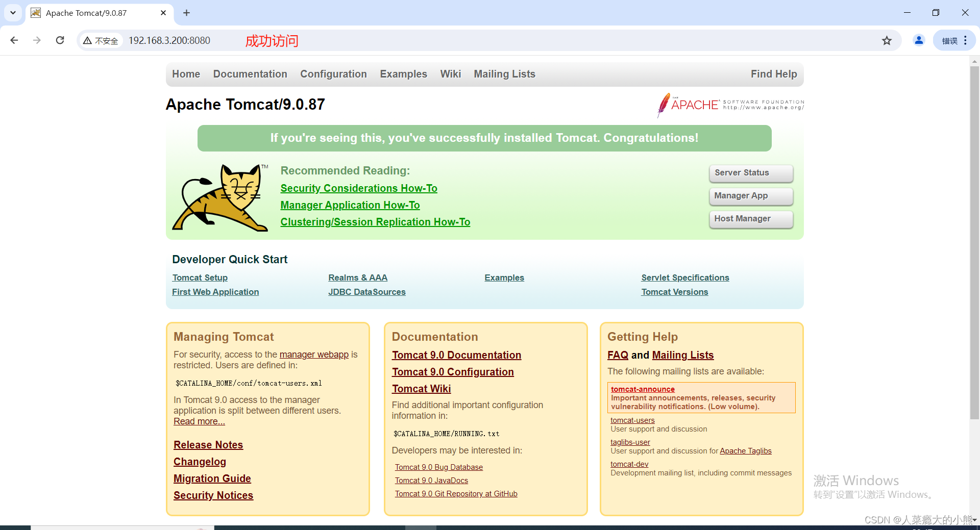980x530 pixels.
Task: Click the Server Status button
Action: point(751,173)
